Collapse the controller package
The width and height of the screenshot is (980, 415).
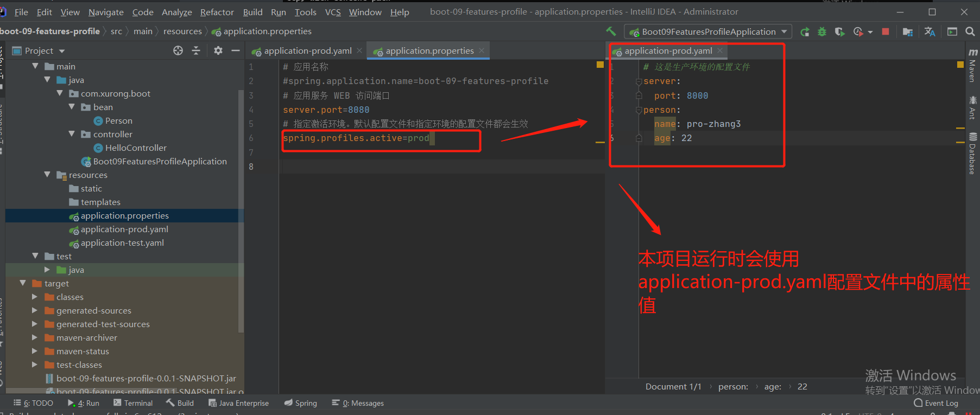click(72, 133)
